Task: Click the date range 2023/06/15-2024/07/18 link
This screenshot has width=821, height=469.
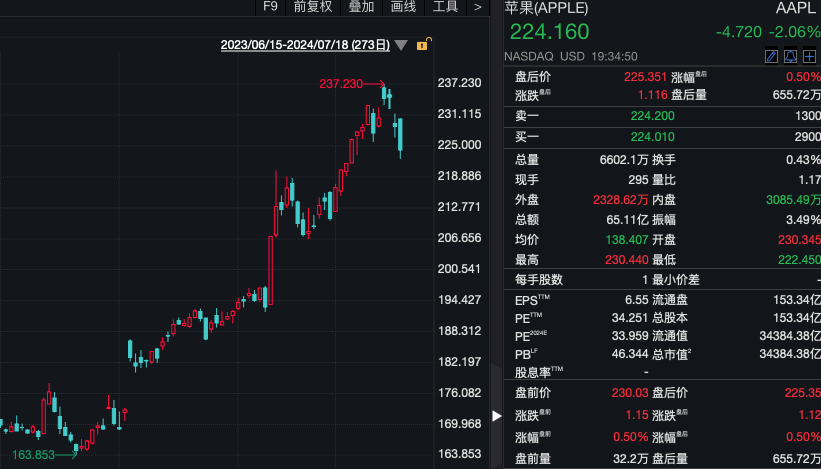Action: (305, 45)
